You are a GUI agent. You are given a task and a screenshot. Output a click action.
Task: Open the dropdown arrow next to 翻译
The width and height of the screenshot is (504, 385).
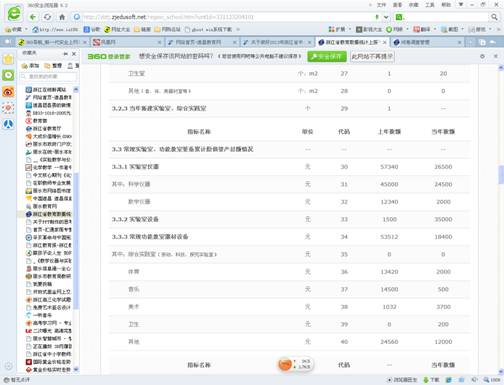click(x=435, y=29)
